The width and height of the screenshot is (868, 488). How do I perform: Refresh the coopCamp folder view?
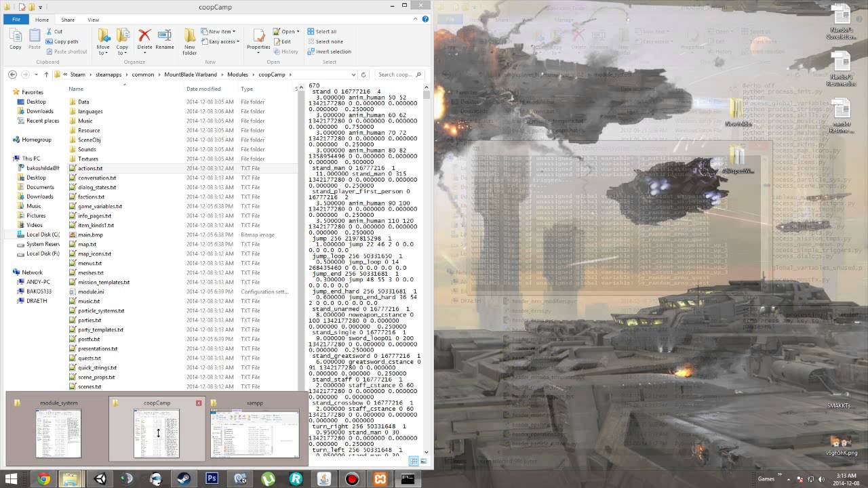363,75
